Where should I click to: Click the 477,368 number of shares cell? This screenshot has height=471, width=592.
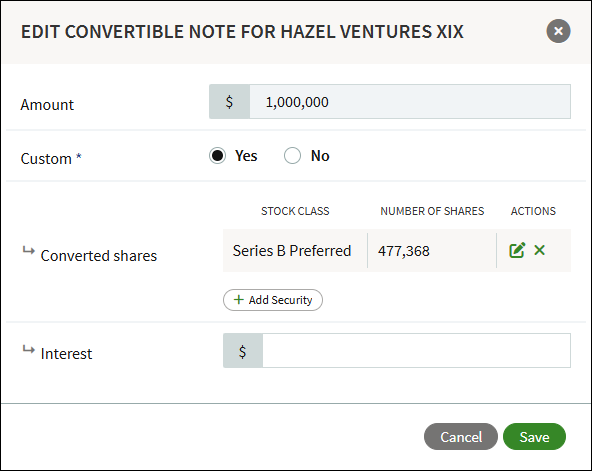(x=432, y=251)
